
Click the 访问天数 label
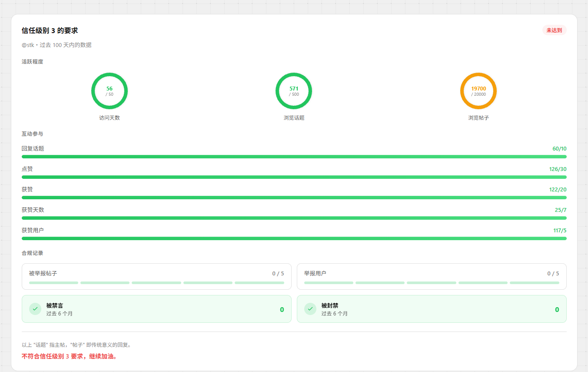110,118
